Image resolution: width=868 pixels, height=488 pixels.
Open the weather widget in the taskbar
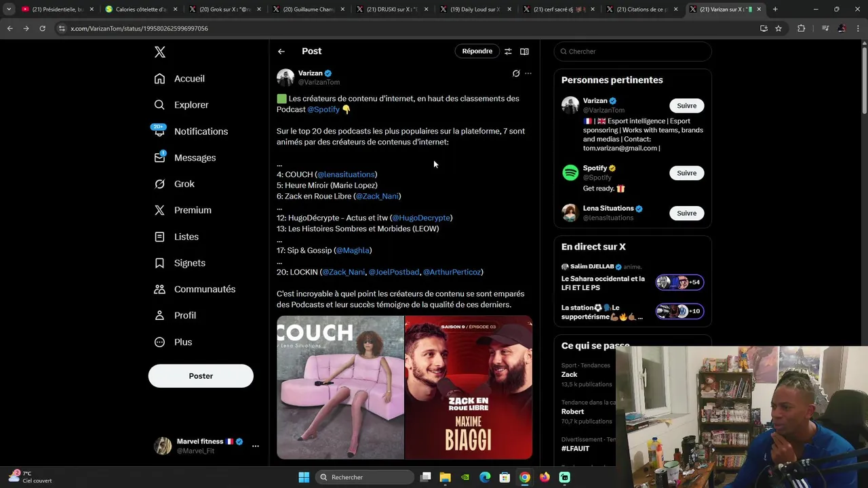(31, 477)
